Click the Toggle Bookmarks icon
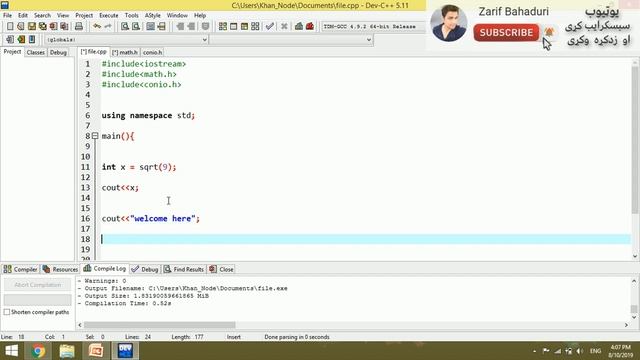The height and width of the screenshot is (360, 640). click(21, 40)
